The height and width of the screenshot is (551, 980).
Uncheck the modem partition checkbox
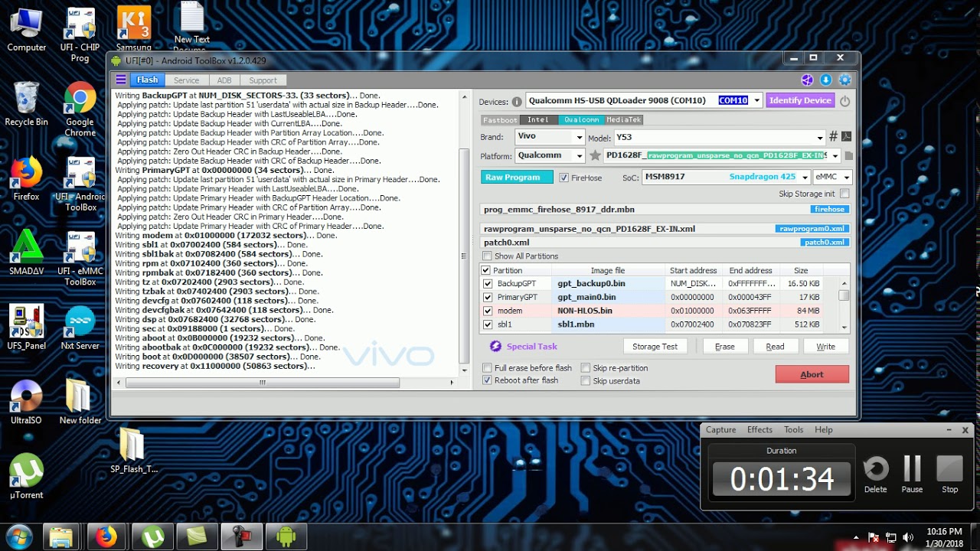point(488,311)
